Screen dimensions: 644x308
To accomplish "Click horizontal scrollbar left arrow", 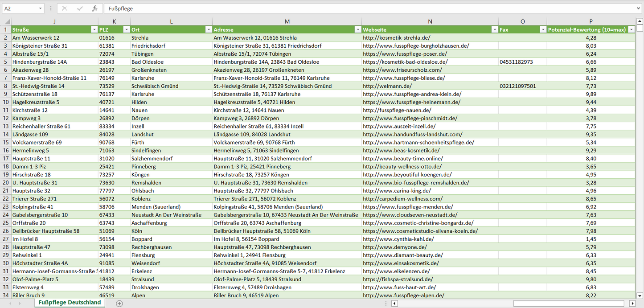I will [394, 304].
